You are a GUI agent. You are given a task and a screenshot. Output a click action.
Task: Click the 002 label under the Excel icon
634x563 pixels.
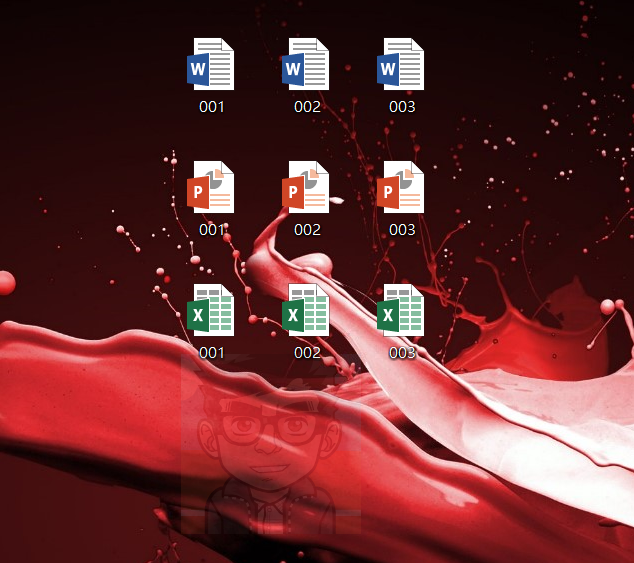click(x=307, y=353)
